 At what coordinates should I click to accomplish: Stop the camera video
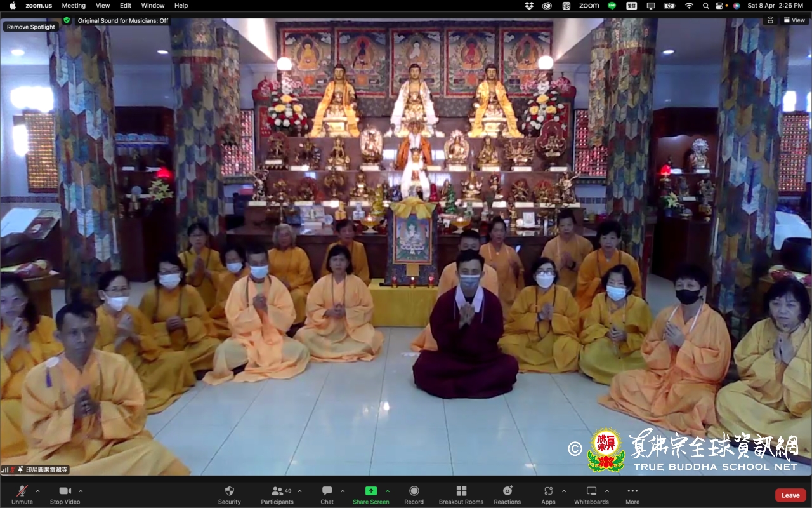tap(65, 491)
